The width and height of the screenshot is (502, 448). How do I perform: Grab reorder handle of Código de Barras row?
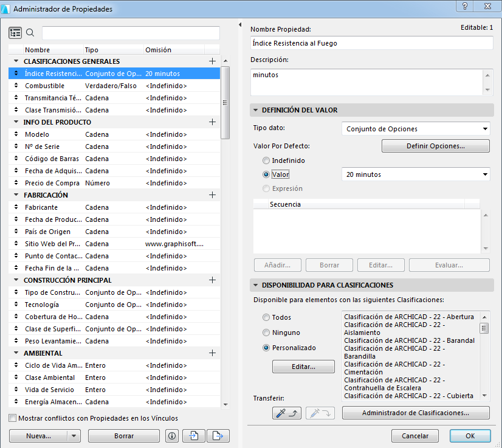16,159
